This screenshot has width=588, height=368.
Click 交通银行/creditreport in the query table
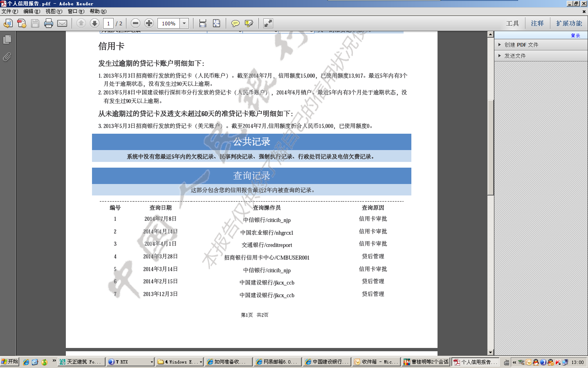(x=267, y=245)
